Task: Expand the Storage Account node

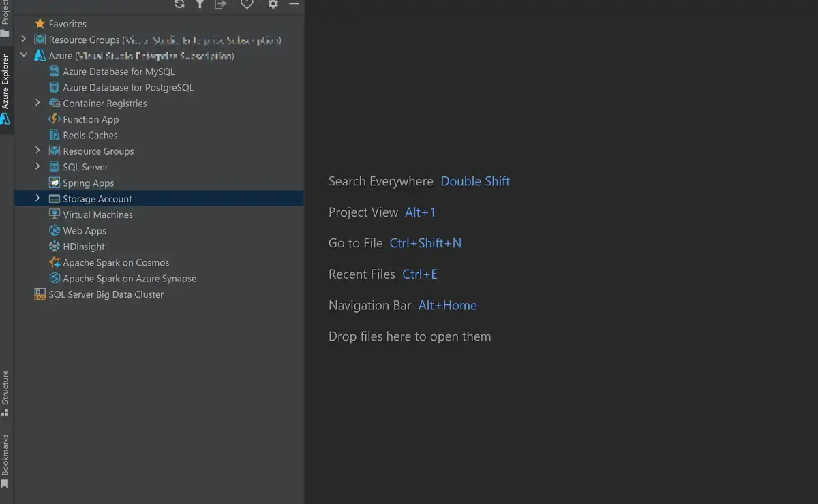Action: click(38, 198)
